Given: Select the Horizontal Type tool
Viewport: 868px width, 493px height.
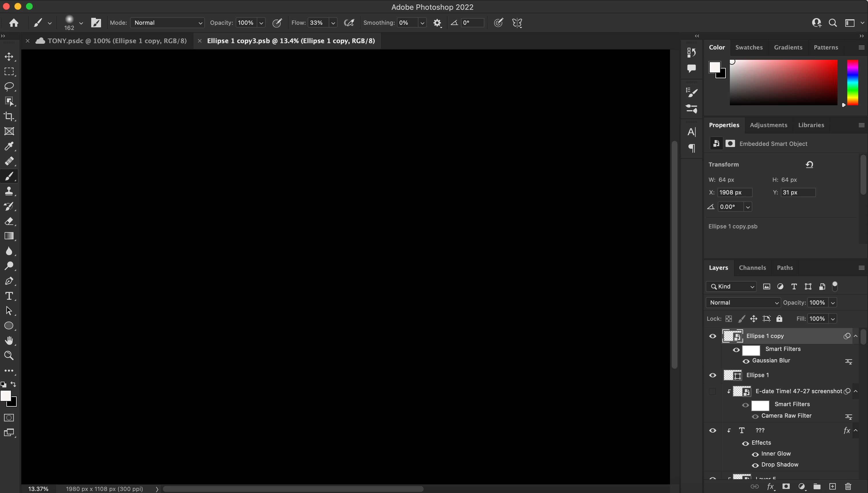Looking at the screenshot, I should 9,296.
